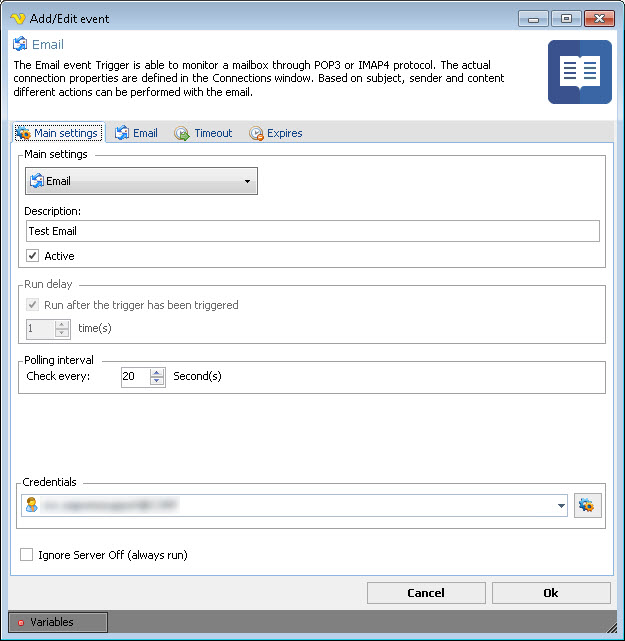
Task: Click the red Variables icon
Action: point(20,622)
